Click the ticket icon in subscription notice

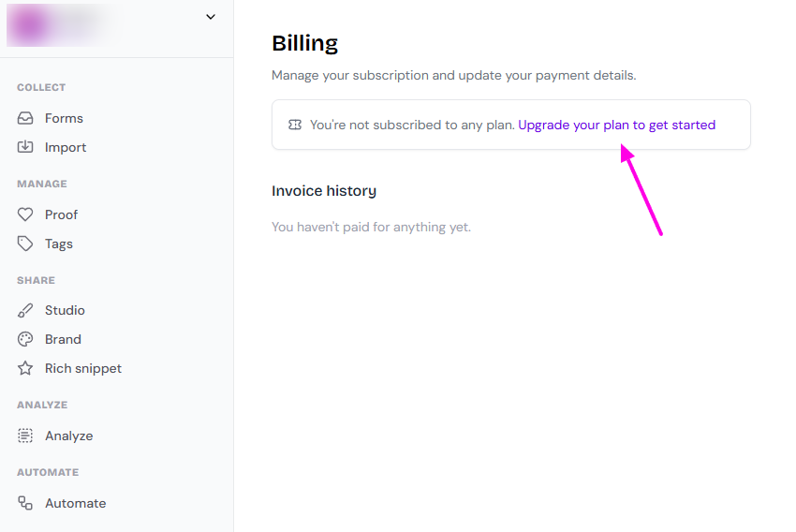[x=295, y=125]
